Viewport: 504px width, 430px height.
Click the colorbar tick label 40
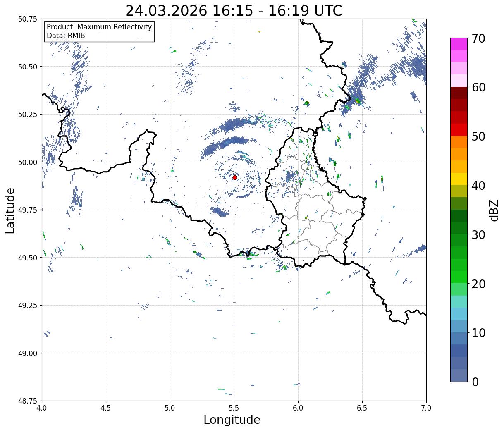(478, 185)
